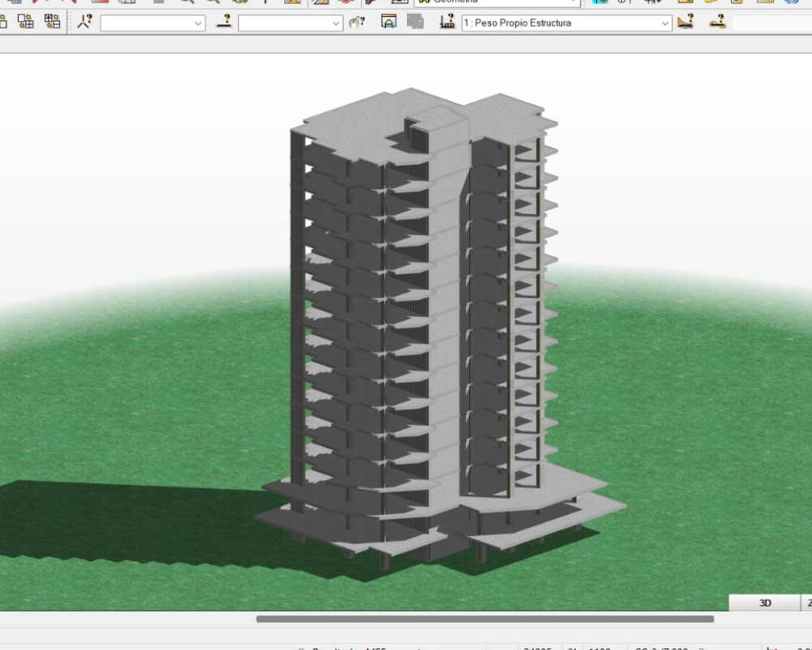
Task: Click the load type query icon
Action: click(686, 23)
